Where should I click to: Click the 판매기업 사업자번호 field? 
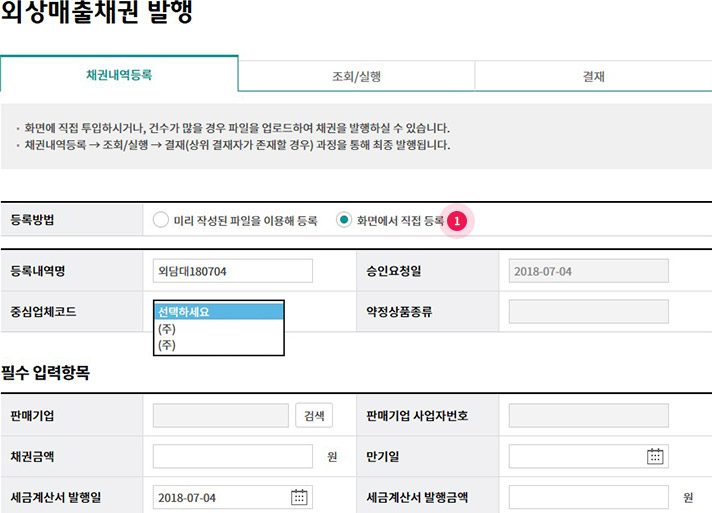click(x=588, y=416)
